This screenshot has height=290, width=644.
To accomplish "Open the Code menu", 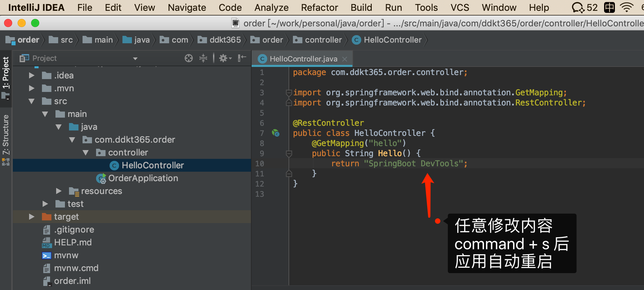I will (230, 7).
